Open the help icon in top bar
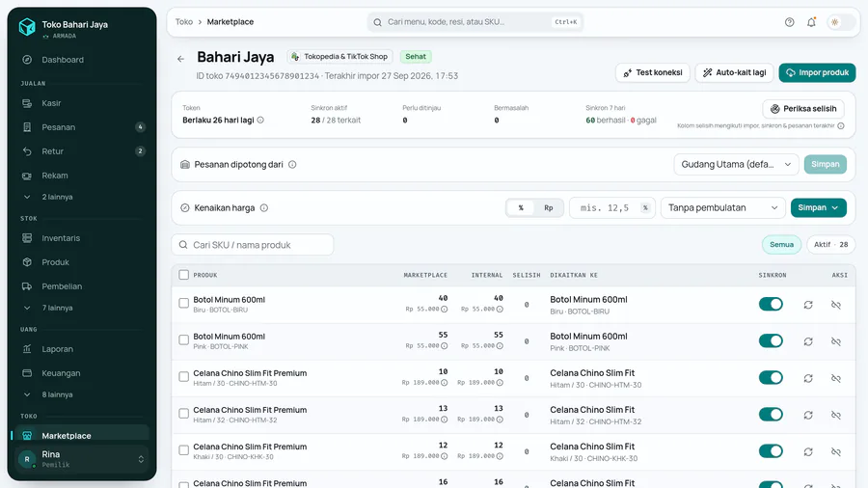This screenshot has height=488, width=868. [789, 22]
